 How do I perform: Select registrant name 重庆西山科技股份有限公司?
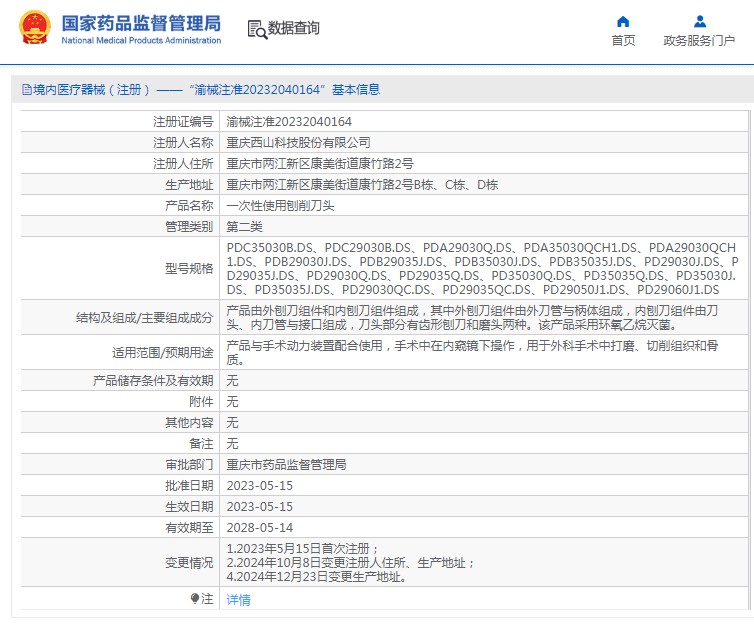click(x=299, y=143)
